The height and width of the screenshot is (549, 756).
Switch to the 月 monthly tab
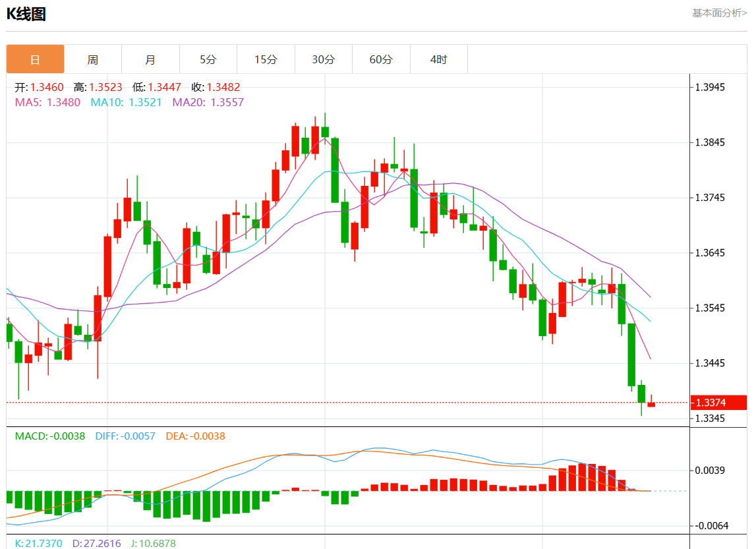(150, 59)
